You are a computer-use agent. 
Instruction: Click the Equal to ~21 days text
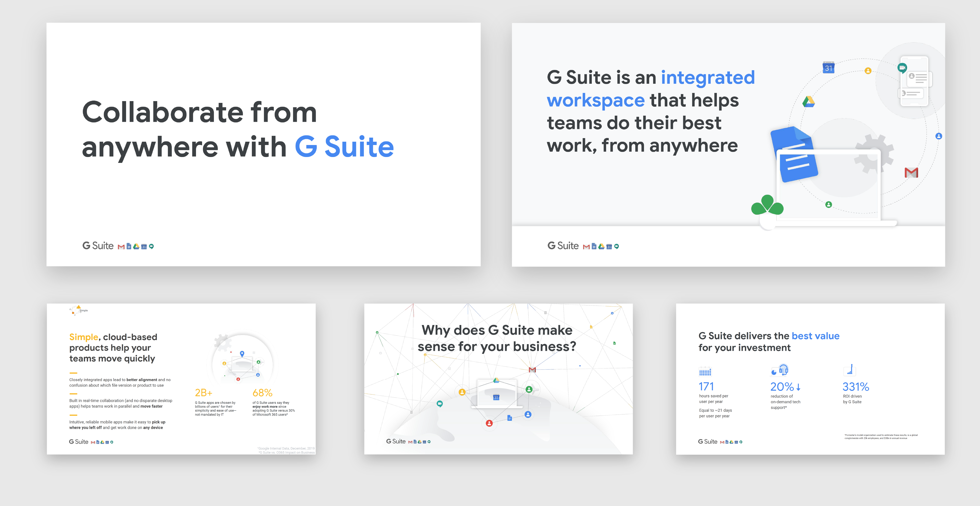point(715,413)
